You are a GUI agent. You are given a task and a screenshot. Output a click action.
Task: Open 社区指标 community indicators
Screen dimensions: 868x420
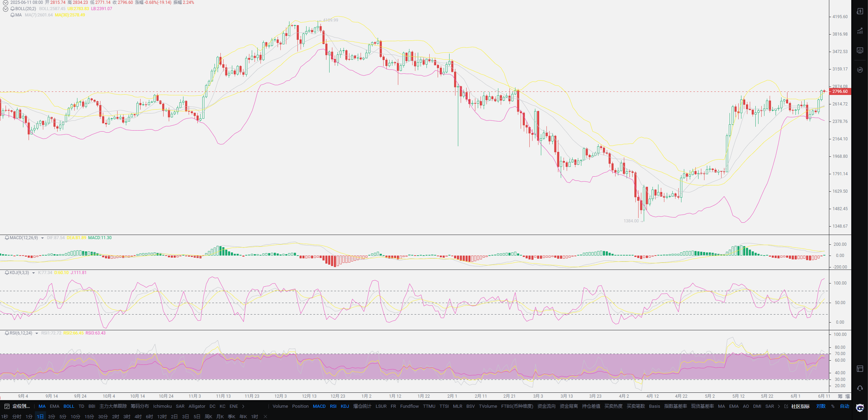click(x=800, y=406)
